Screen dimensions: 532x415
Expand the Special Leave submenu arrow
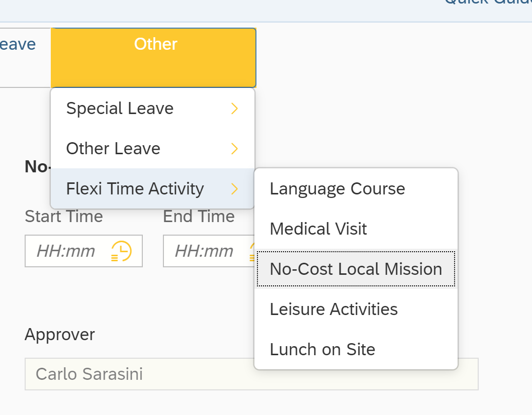[234, 109]
